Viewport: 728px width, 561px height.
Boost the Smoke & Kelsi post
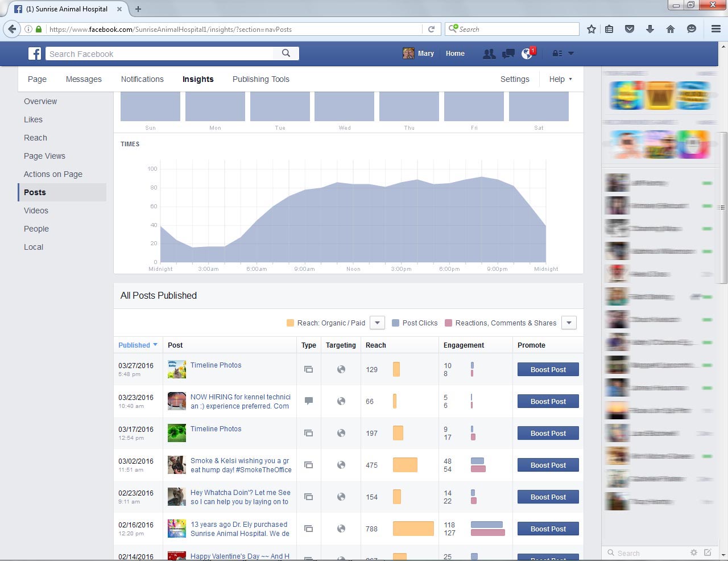point(548,465)
